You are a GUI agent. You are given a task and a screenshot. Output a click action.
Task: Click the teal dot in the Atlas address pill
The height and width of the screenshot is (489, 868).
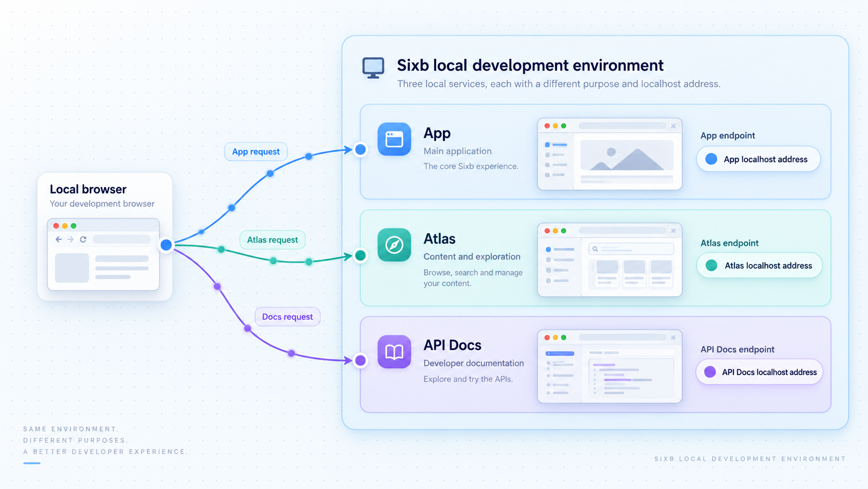(x=711, y=266)
